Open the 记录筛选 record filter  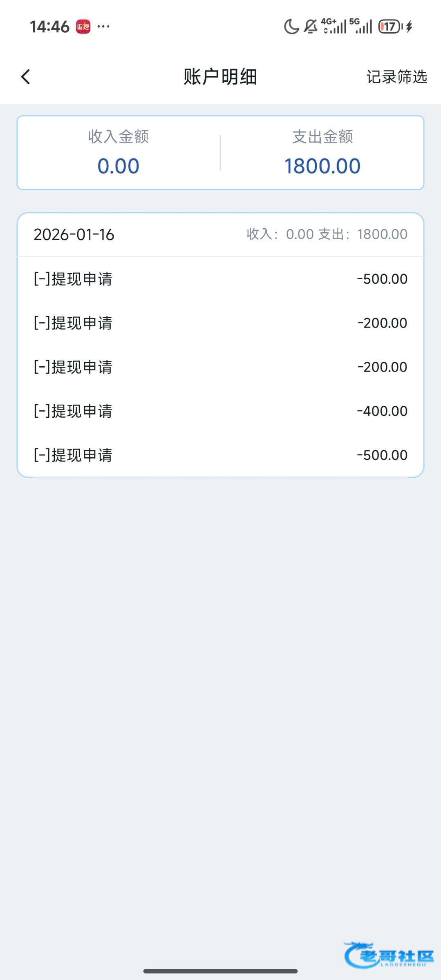(x=396, y=77)
